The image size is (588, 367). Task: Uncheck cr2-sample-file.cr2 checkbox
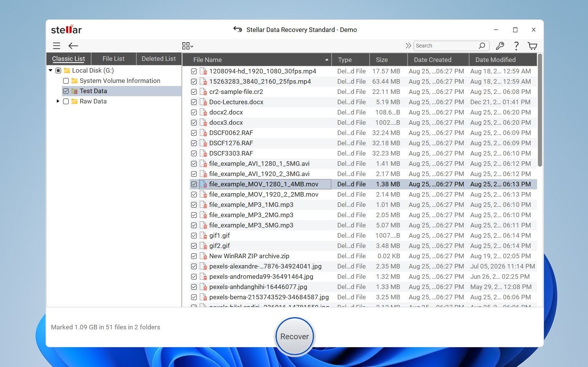pos(194,92)
